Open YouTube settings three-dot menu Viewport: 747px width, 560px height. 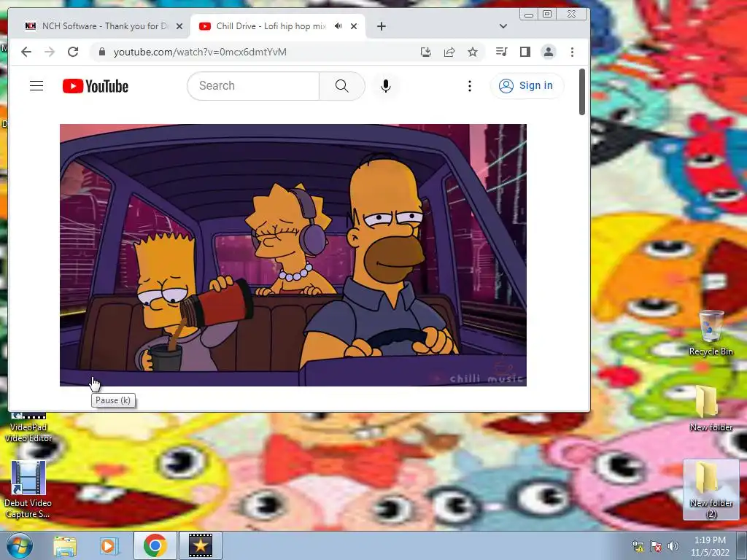pyautogui.click(x=470, y=86)
